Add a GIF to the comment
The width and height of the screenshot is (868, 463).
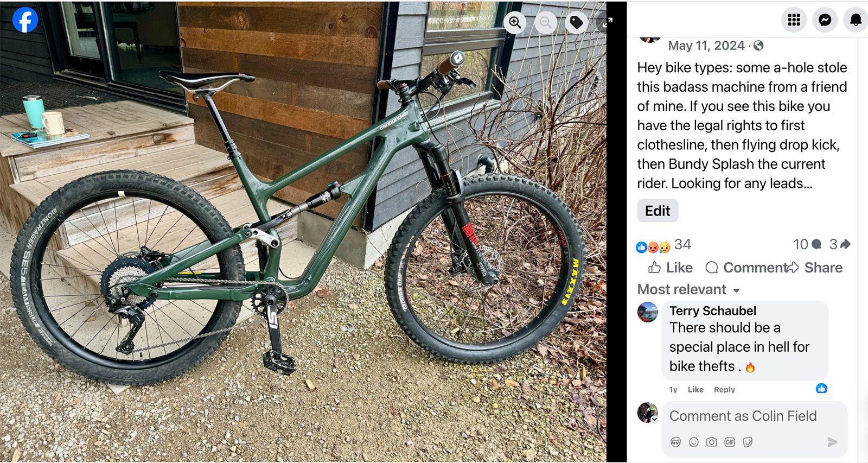(x=730, y=442)
